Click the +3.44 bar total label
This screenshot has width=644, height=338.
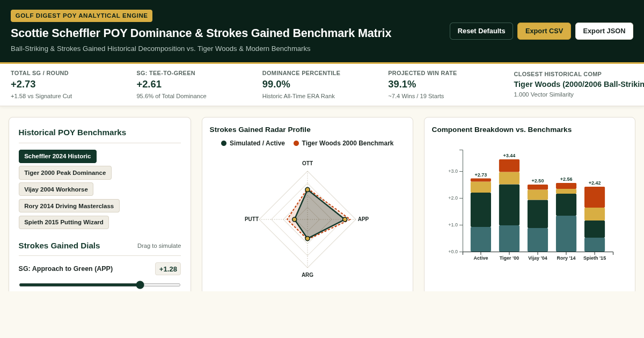click(x=509, y=156)
